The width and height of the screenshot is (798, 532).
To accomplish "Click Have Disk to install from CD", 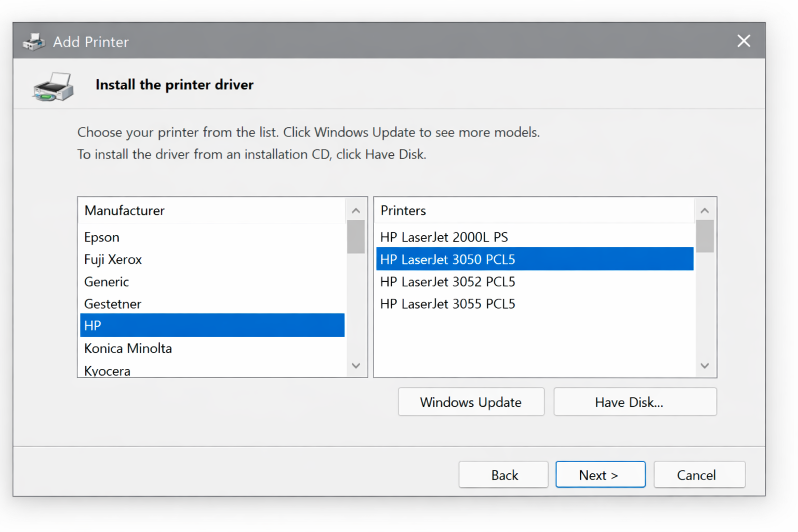I will coord(635,402).
